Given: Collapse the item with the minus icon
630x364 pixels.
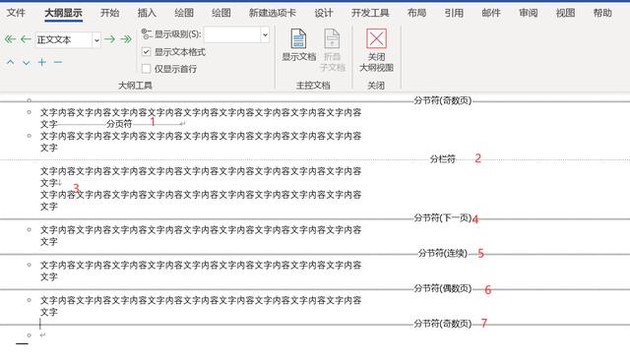Looking at the screenshot, I should (x=58, y=62).
